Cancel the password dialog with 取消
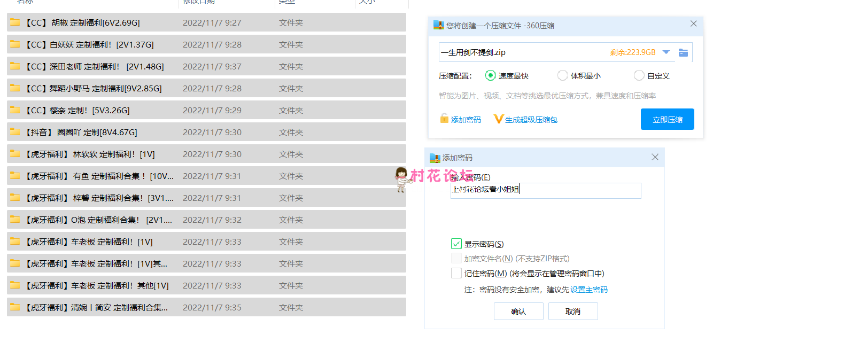 coord(572,311)
